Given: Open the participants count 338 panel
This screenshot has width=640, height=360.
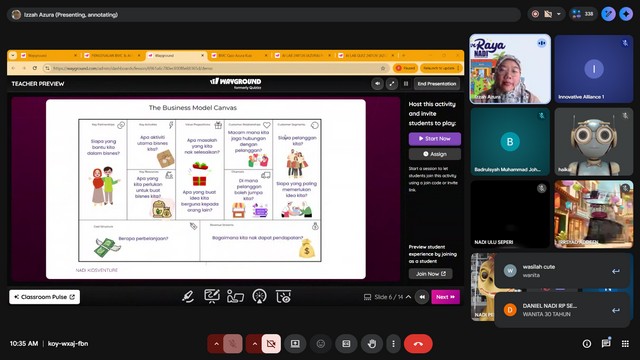Looking at the screenshot, I should tap(583, 14).
